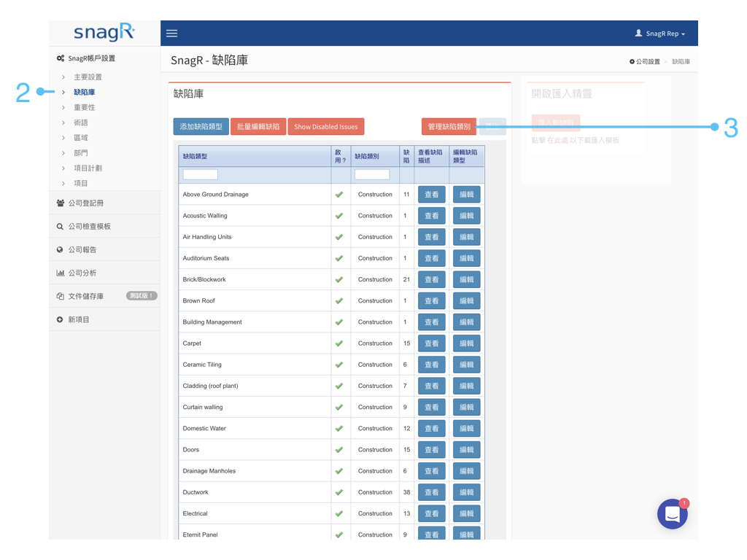
Task: View description for Above Ground Drainage
Action: [x=432, y=194]
